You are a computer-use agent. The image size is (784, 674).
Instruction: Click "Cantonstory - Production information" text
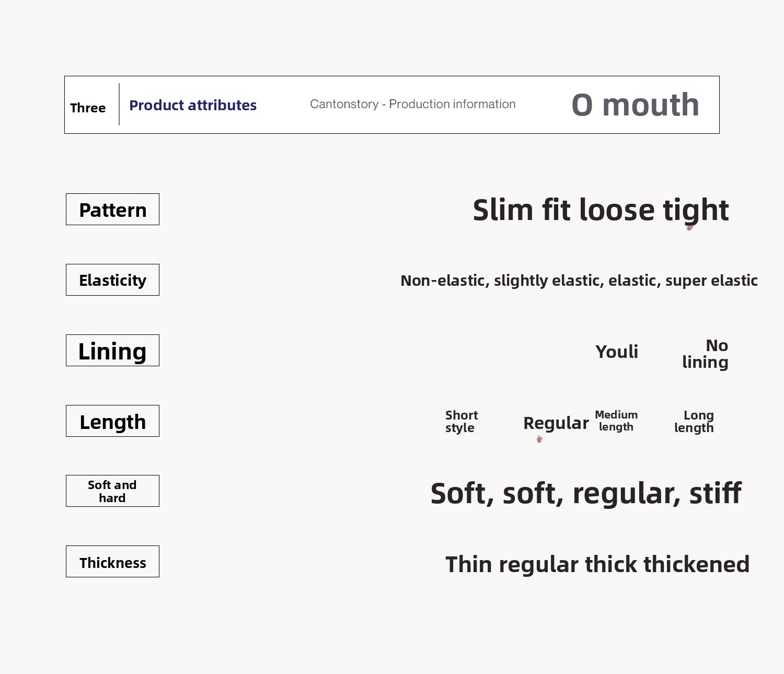point(412,104)
